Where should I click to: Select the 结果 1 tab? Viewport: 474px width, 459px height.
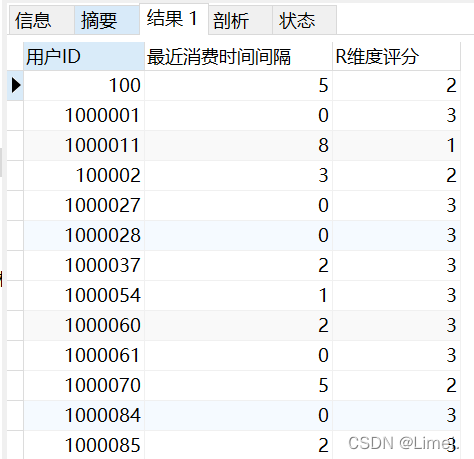(x=174, y=19)
